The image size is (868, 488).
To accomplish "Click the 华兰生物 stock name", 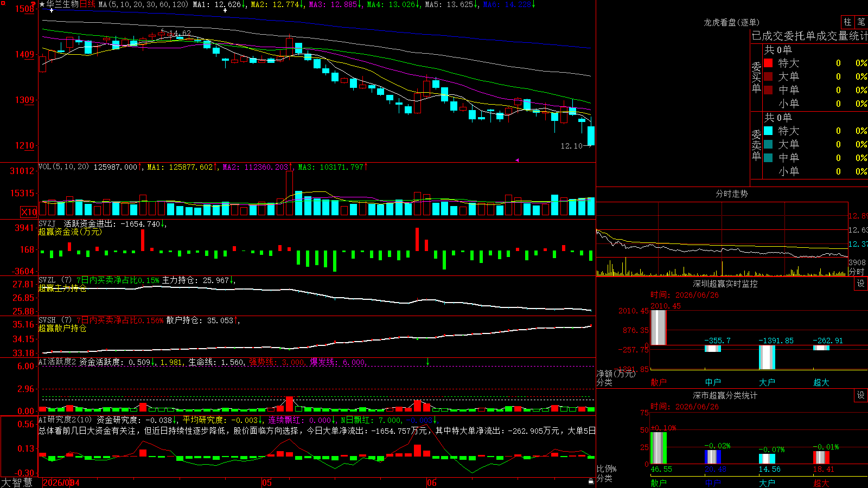I will [63, 4].
